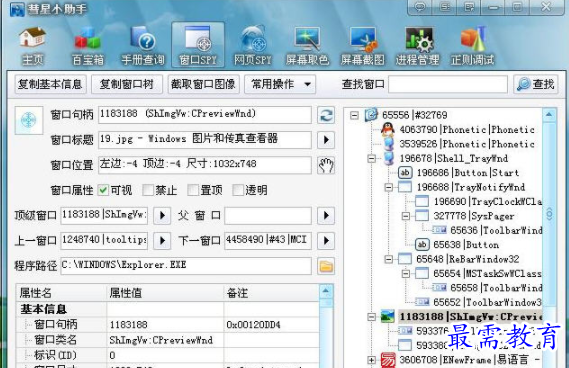The height and width of the screenshot is (368, 569).
Task: Click the 窗口句柄 text field
Action: pyautogui.click(x=205, y=115)
